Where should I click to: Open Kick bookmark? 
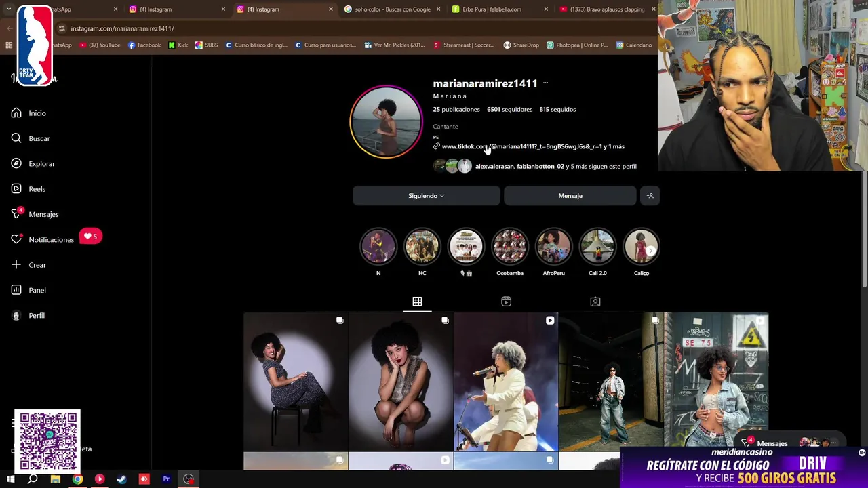178,45
